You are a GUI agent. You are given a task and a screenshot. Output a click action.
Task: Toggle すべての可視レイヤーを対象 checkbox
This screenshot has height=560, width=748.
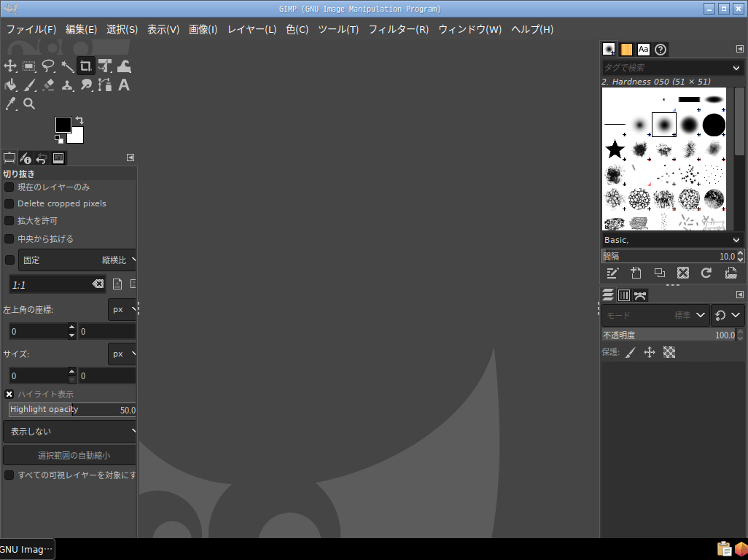9,475
